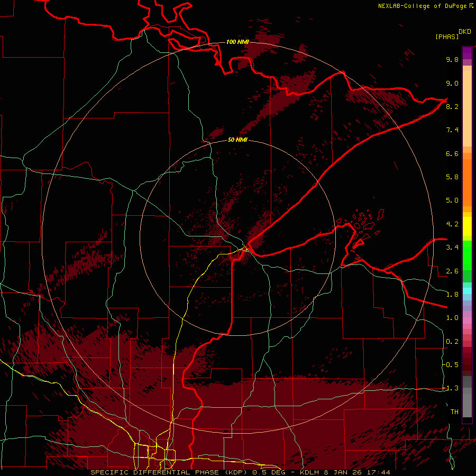Image resolution: width=476 pixels, height=476 pixels.
Task: Click the 6.6 scale value
Action: coord(452,153)
